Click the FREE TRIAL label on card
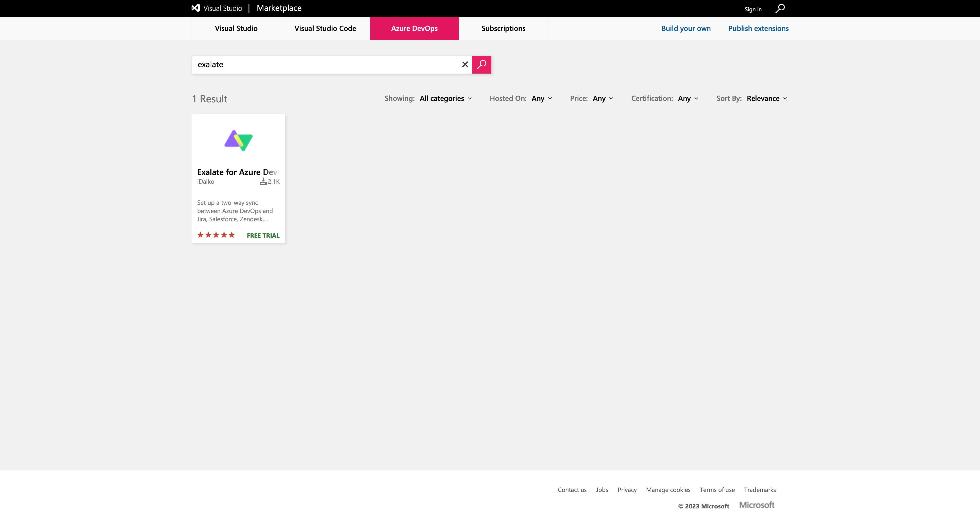Screen dimensions: 980x511 click(x=263, y=236)
